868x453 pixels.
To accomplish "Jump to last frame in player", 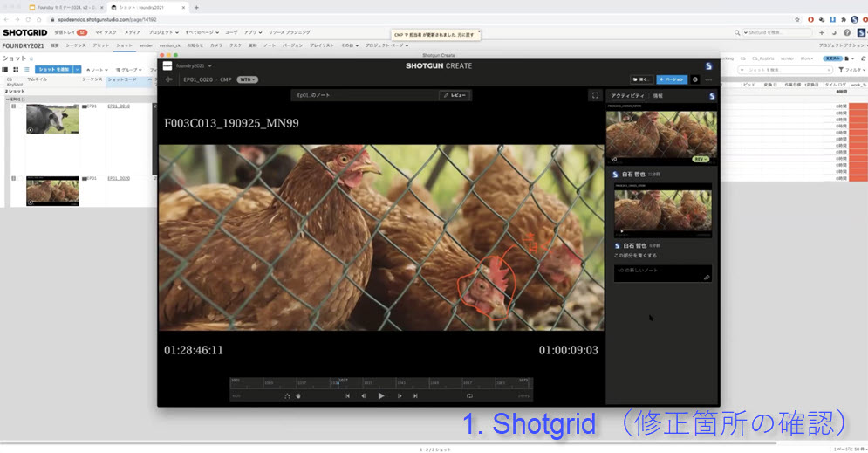I will (415, 396).
